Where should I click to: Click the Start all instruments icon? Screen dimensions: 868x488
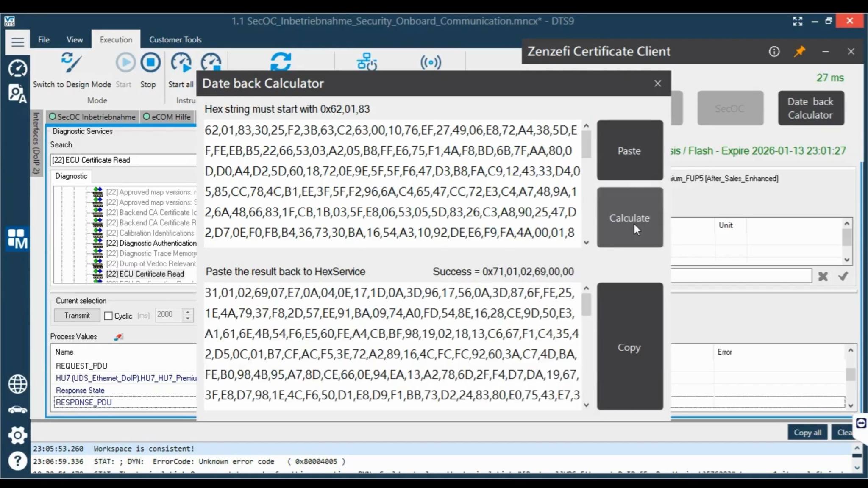(x=181, y=62)
